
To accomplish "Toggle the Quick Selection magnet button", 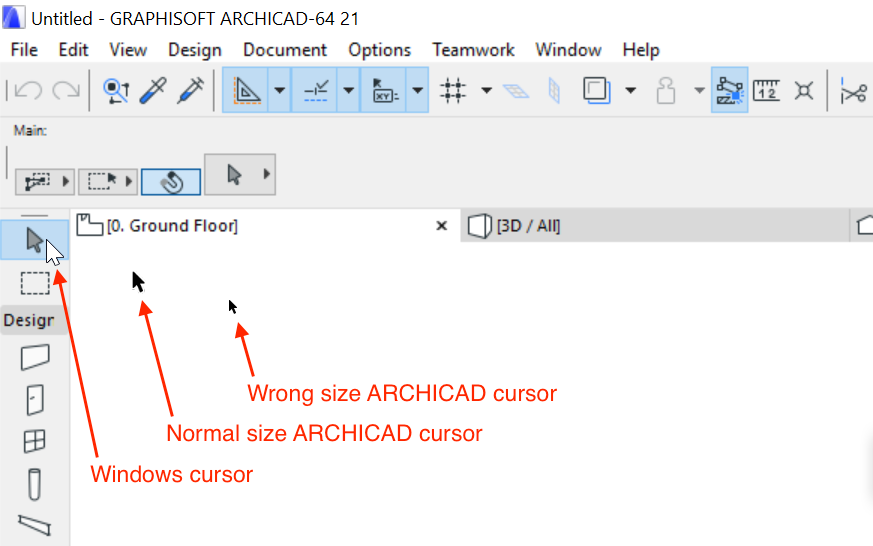I will pos(171,182).
